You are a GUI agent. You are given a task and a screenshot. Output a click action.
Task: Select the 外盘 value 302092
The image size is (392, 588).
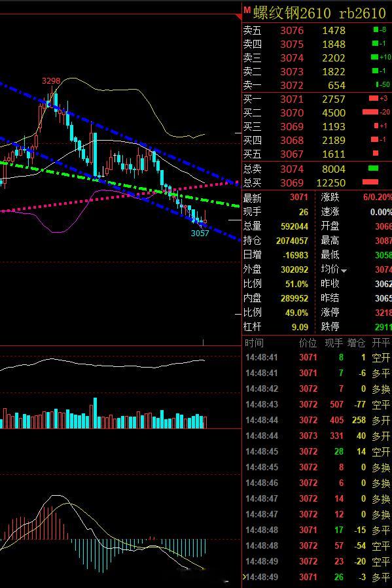[294, 269]
